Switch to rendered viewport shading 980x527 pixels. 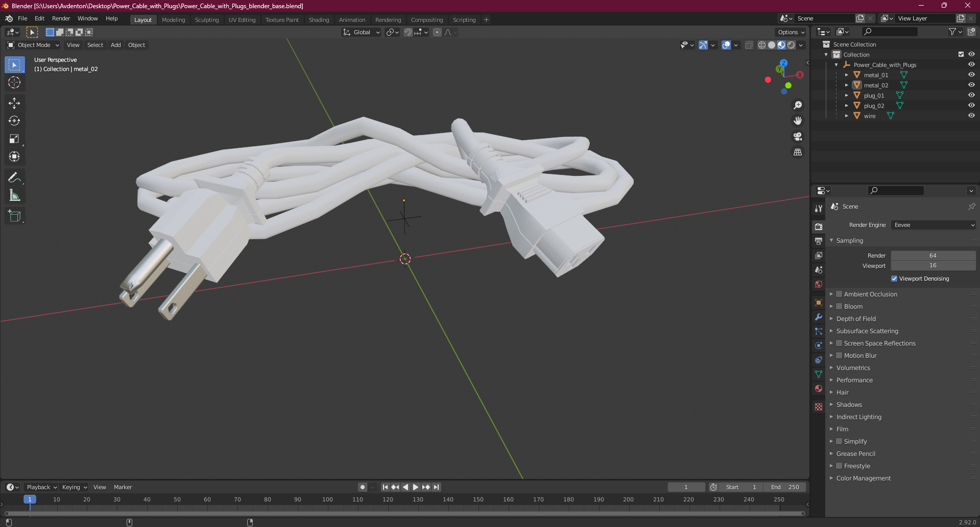pyautogui.click(x=791, y=45)
